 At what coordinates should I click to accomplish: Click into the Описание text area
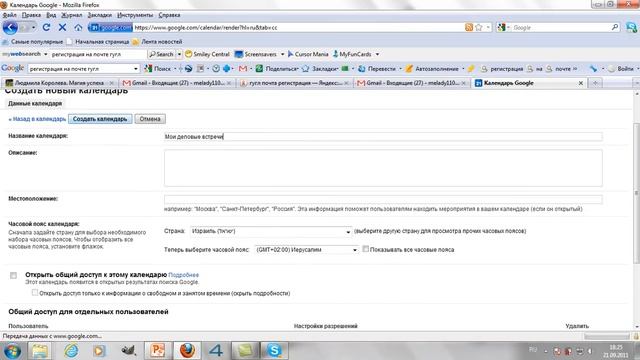pyautogui.click(x=383, y=168)
